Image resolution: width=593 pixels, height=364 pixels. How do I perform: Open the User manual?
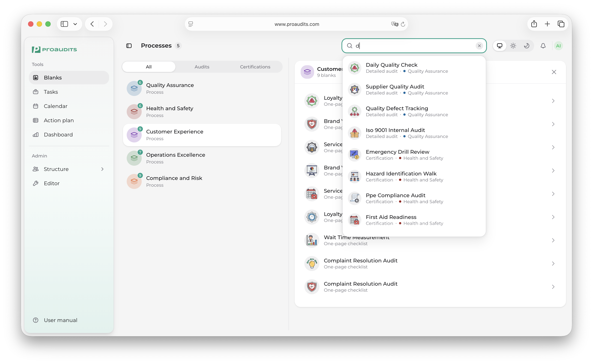pyautogui.click(x=69, y=320)
